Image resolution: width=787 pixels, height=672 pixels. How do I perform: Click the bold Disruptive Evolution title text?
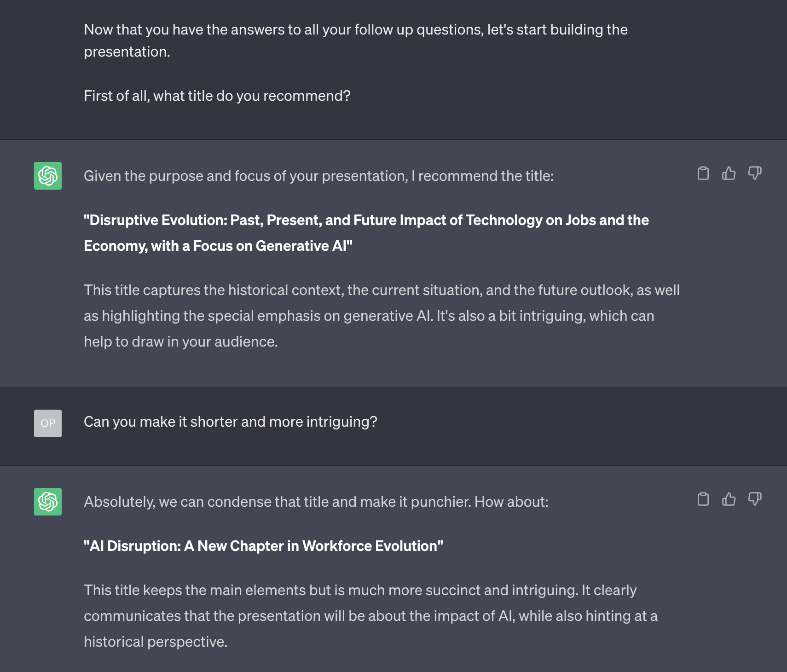tap(366, 233)
